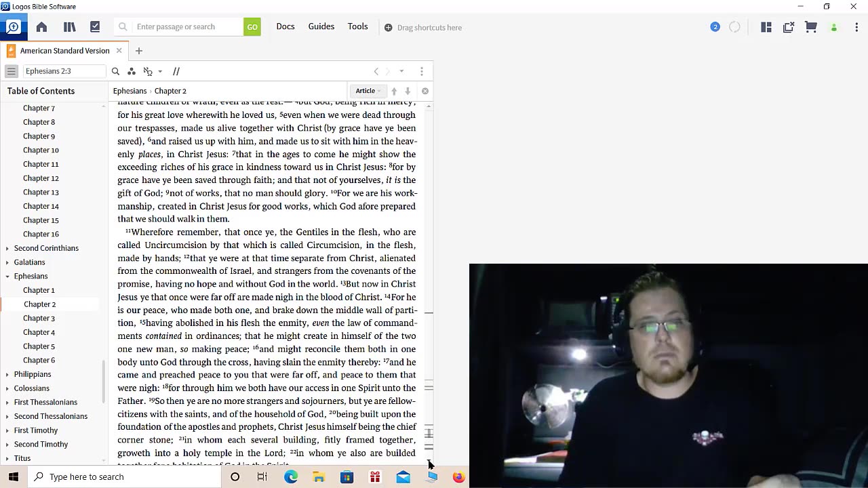
Task: Expand Second Thessalonians entry
Action: tap(7, 416)
